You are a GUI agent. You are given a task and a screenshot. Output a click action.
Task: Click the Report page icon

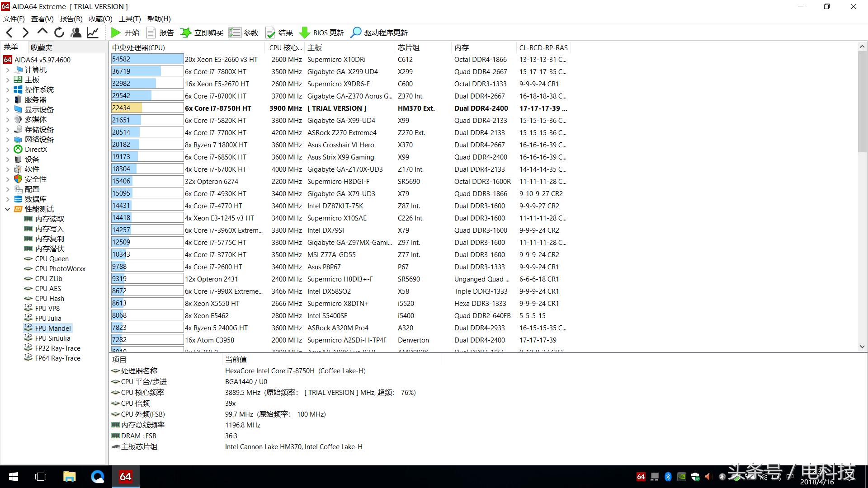point(151,33)
